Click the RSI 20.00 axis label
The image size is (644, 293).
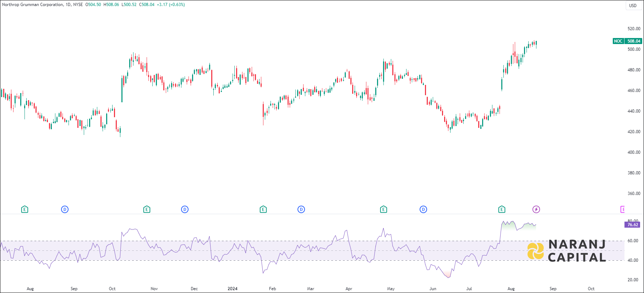click(633, 280)
